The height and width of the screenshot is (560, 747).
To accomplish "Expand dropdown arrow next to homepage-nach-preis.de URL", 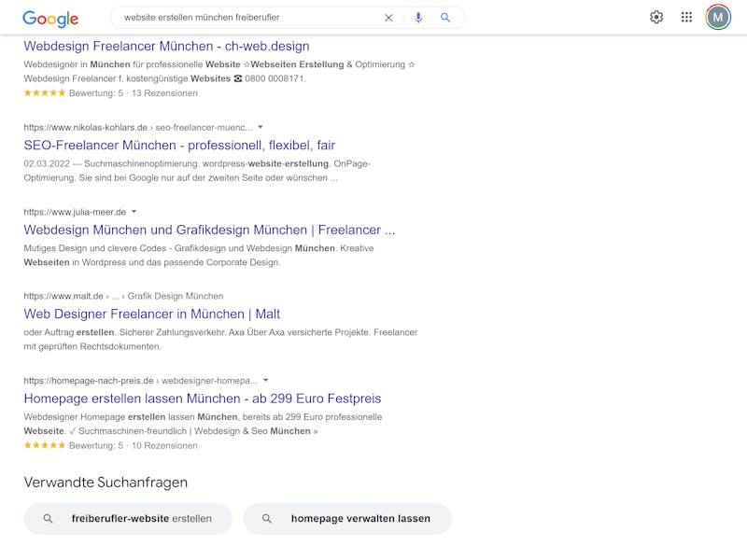I will pos(266,380).
